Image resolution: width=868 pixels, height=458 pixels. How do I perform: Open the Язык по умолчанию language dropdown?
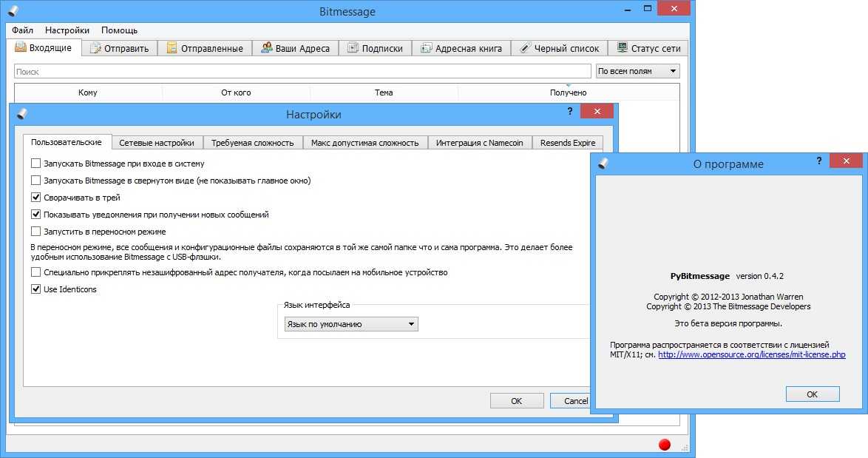(351, 324)
